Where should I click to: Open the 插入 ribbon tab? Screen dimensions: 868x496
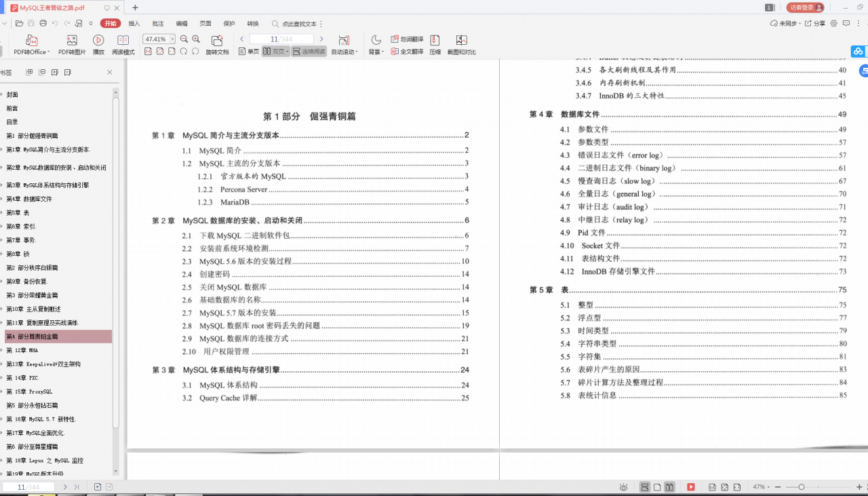[x=134, y=23]
